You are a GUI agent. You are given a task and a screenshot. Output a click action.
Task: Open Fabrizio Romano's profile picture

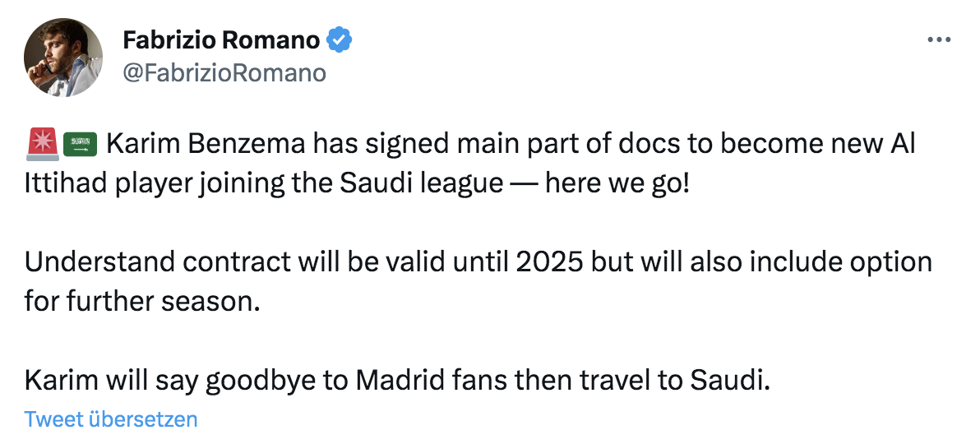click(62, 58)
